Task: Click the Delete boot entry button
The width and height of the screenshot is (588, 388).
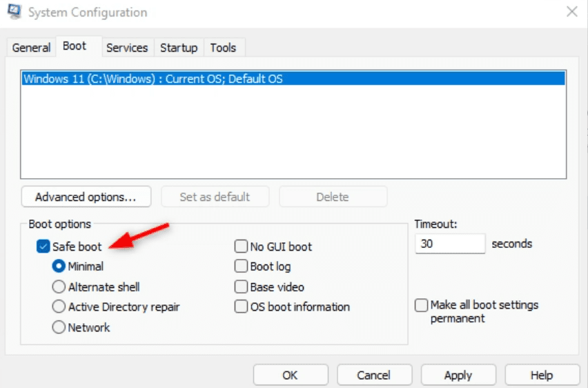Action: (333, 197)
